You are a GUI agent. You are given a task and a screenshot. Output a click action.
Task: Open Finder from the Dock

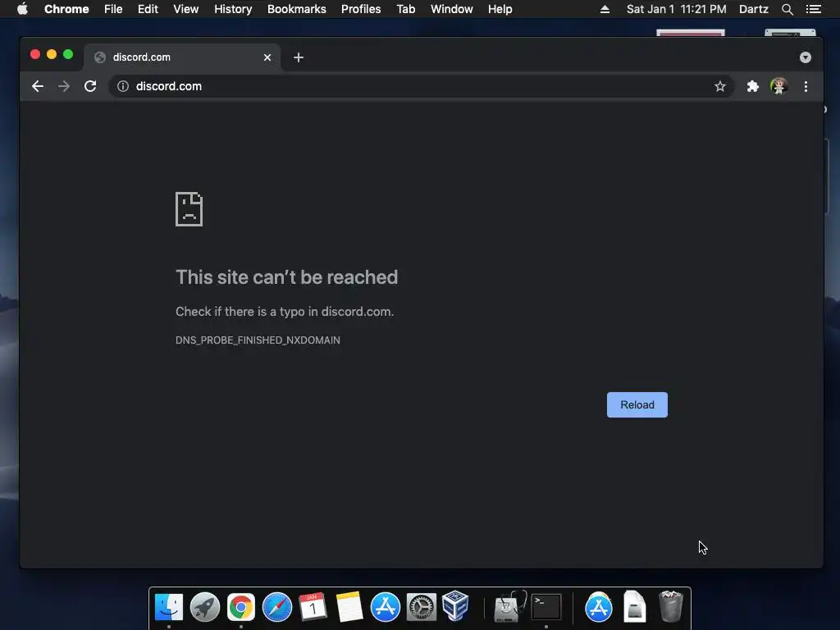coord(169,607)
